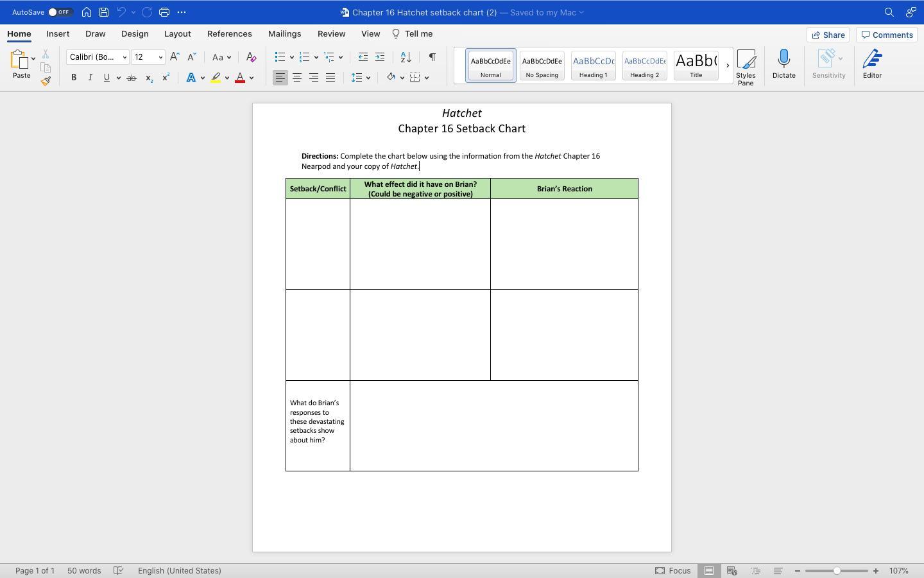The image size is (924, 578).
Task: Search the document with the magnifier icon
Action: (889, 12)
